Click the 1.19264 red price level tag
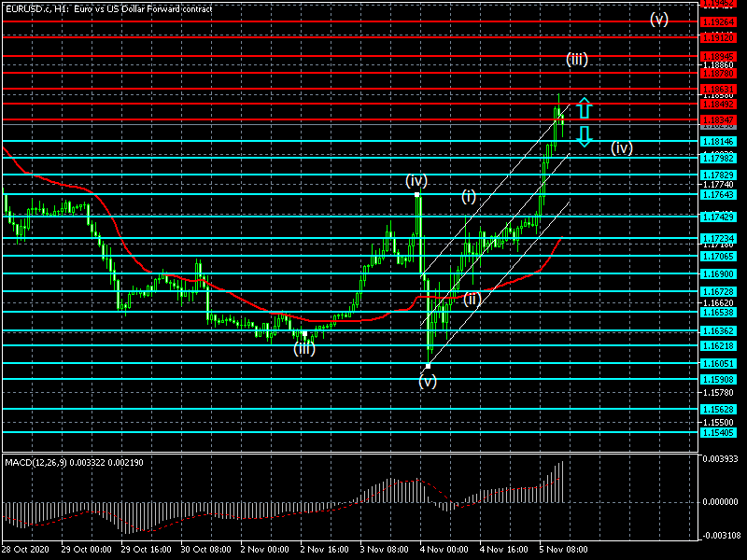The image size is (747, 560). 718,21
